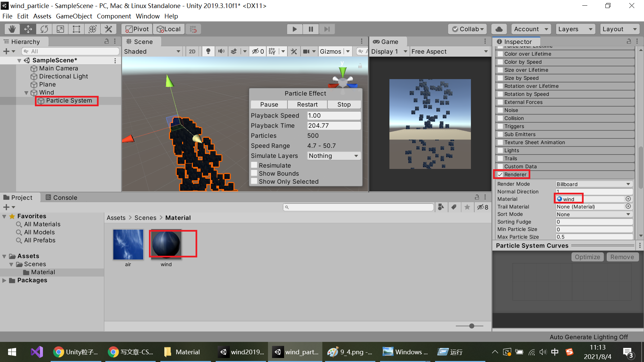Image resolution: width=644 pixels, height=362 pixels.
Task: Toggle scene audio speaker icon
Action: [221, 51]
